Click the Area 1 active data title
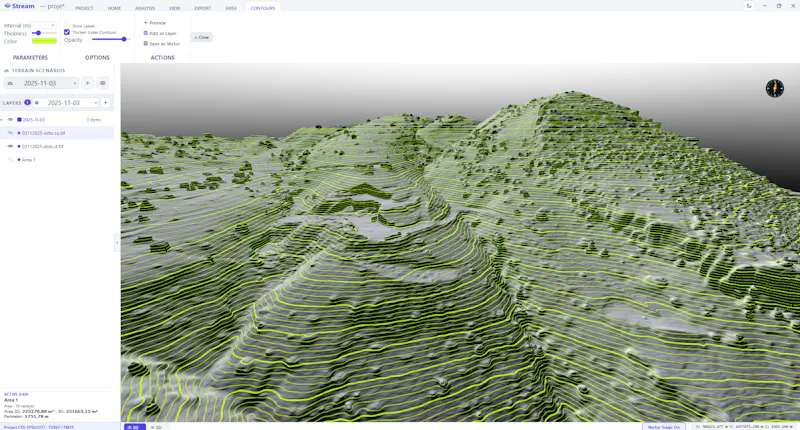The width and height of the screenshot is (800, 430). tap(11, 400)
